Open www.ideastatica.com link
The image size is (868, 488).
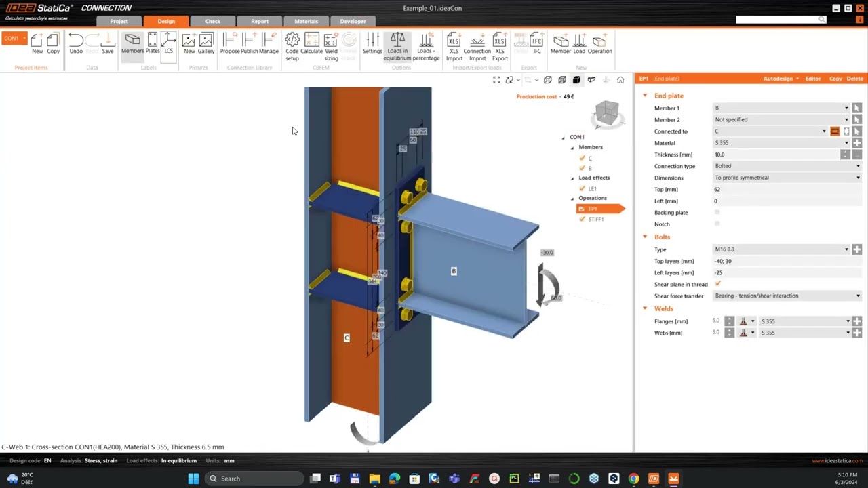tap(837, 461)
